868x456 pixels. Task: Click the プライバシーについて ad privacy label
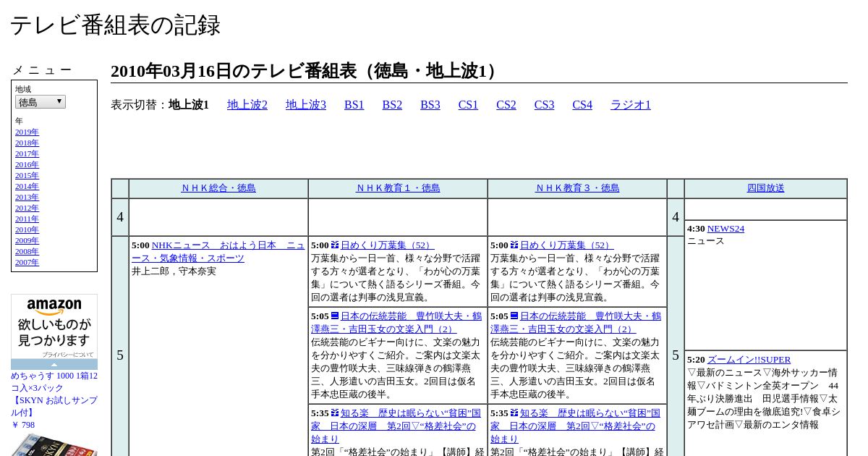pyautogui.click(x=68, y=355)
